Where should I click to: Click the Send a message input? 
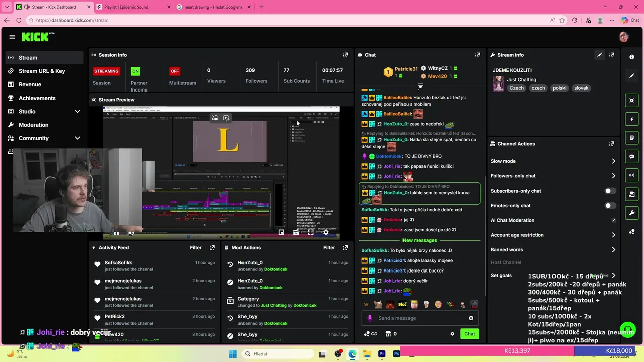(420, 318)
